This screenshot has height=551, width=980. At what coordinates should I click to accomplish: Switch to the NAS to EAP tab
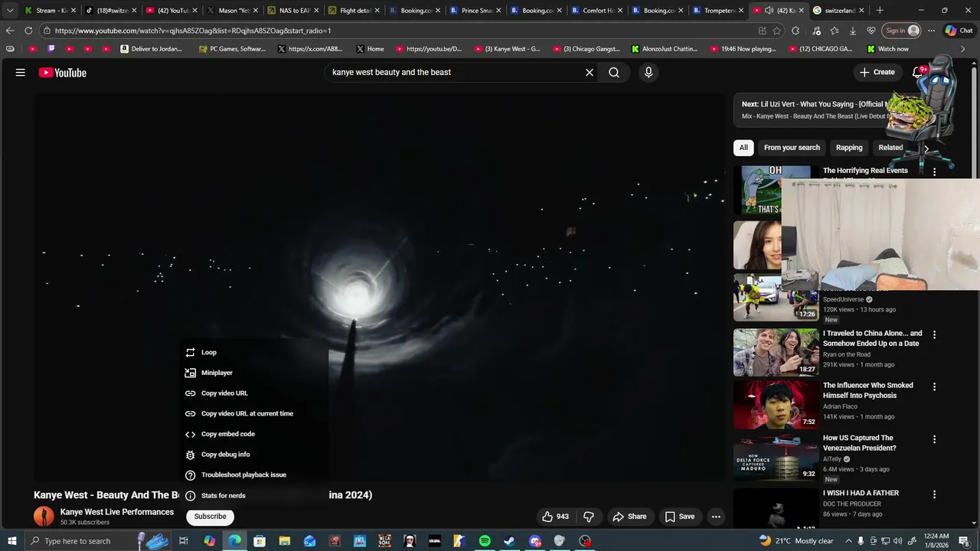pyautogui.click(x=293, y=11)
